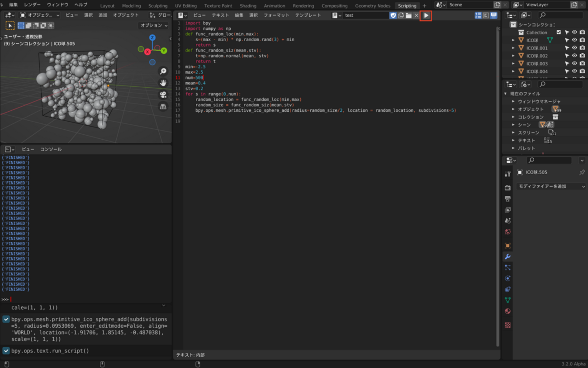The height and width of the screenshot is (368, 588).
Task: Toggle the Collection exclude checkbox in the outliner
Action: coord(559,33)
